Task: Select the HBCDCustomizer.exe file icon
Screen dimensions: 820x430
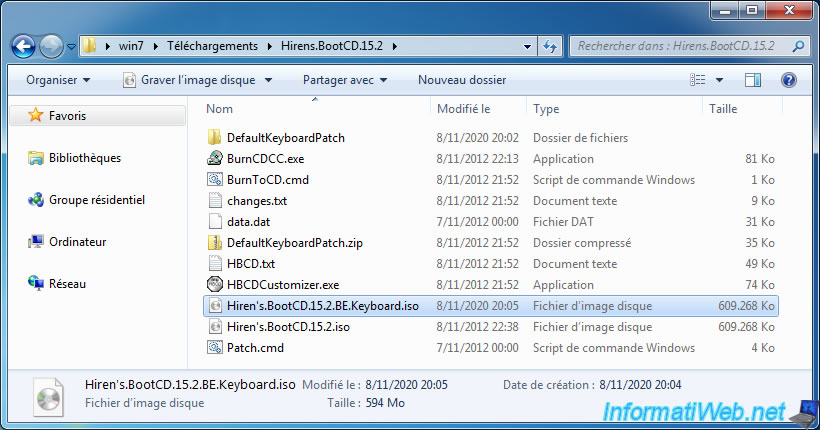Action: point(214,285)
